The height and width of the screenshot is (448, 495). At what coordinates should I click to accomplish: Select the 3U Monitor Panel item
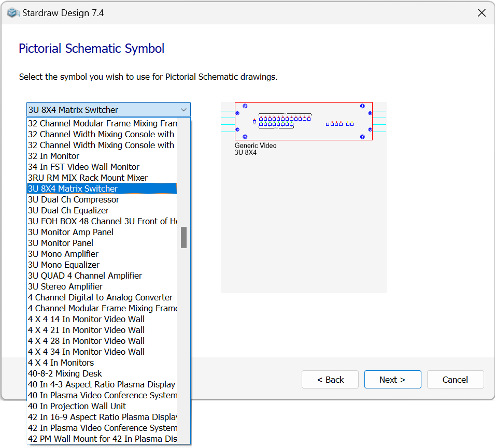tap(102, 243)
